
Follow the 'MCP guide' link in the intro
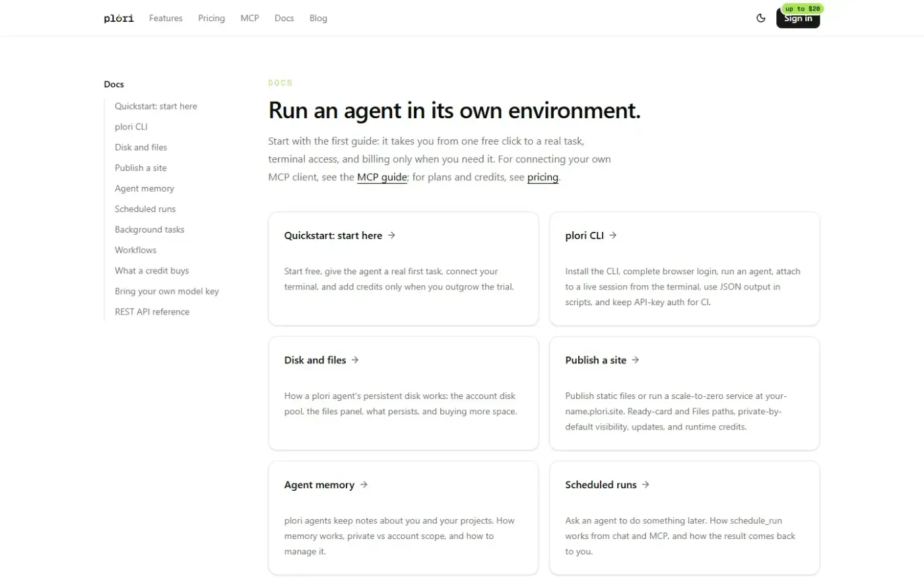[382, 177]
